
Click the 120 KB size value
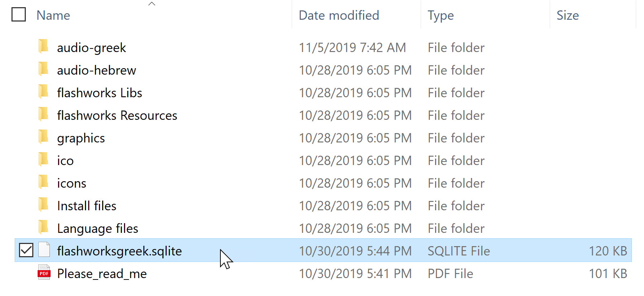(x=608, y=251)
